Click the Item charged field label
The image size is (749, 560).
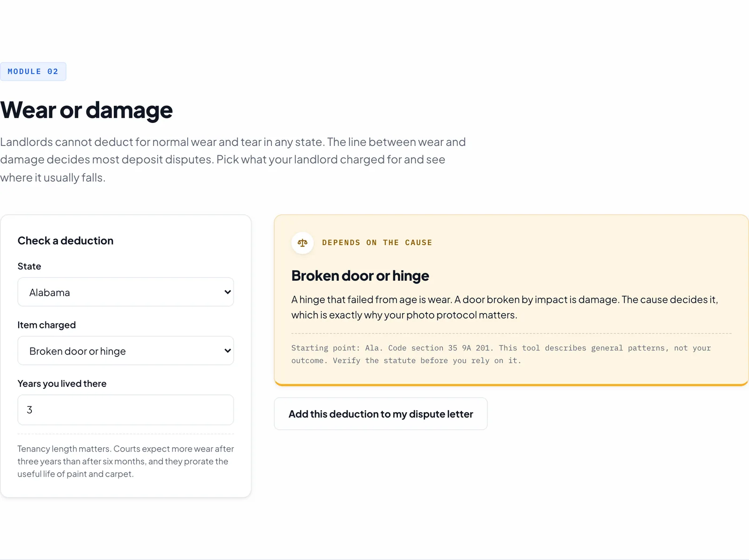(47, 325)
